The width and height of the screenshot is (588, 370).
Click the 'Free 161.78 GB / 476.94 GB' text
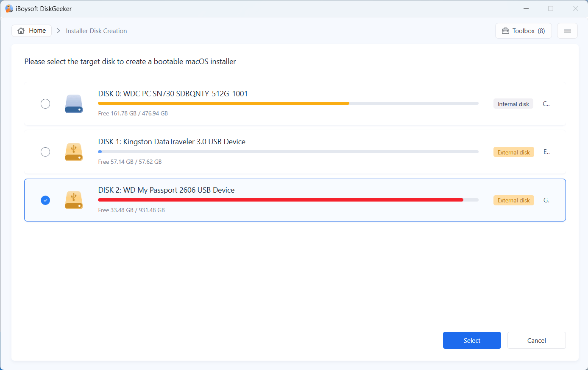133,113
